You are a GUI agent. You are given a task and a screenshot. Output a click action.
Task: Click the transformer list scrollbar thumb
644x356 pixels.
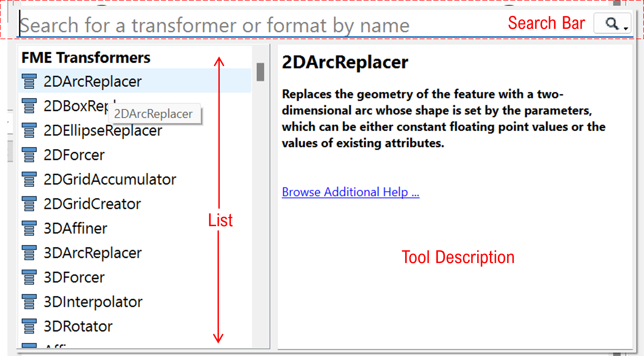[x=260, y=72]
